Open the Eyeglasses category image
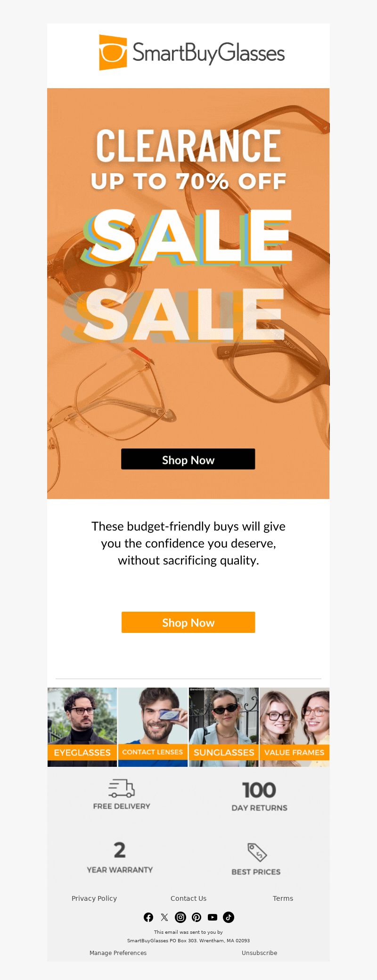This screenshot has height=980, width=377. [x=82, y=727]
